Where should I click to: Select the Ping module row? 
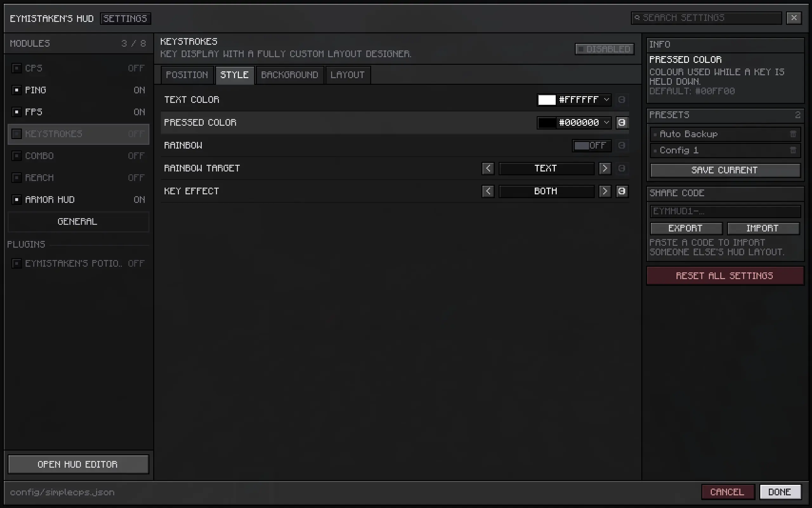tap(78, 90)
